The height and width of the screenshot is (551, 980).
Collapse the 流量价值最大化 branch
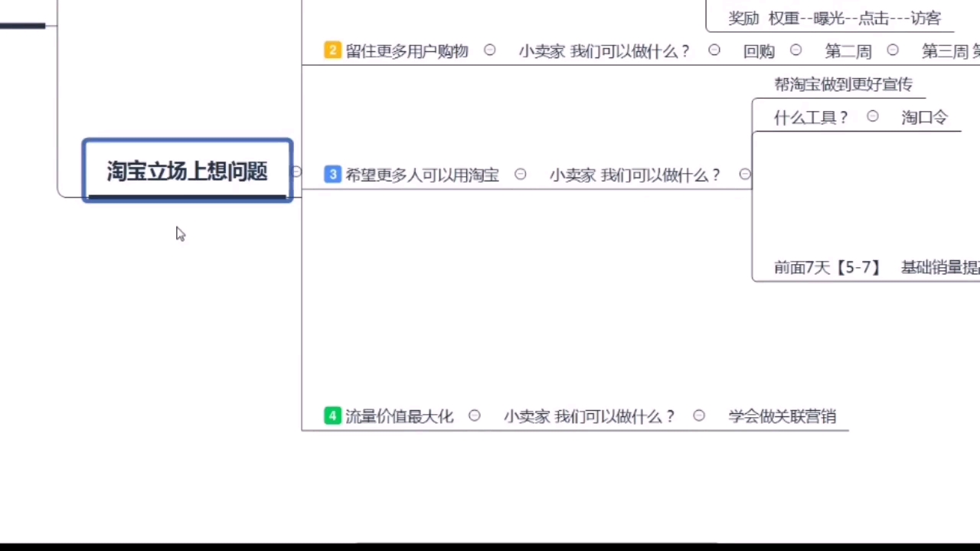475,416
